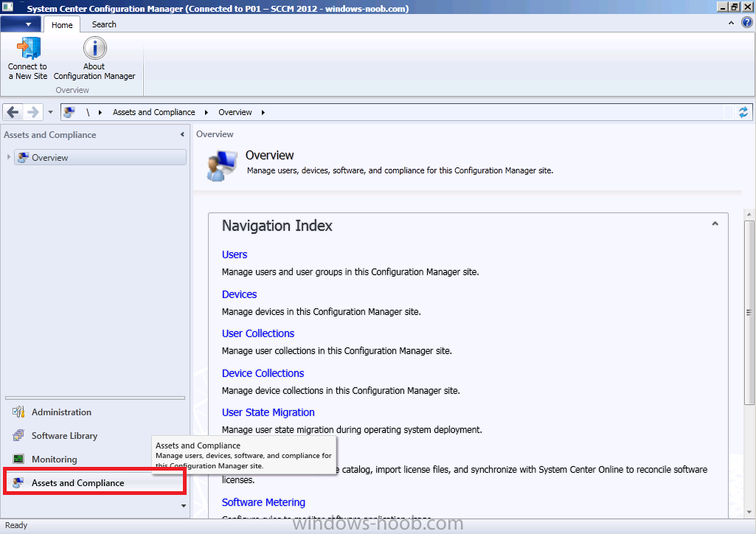Click the Overview ribbon group label
This screenshot has height=534, width=756.
72,90
